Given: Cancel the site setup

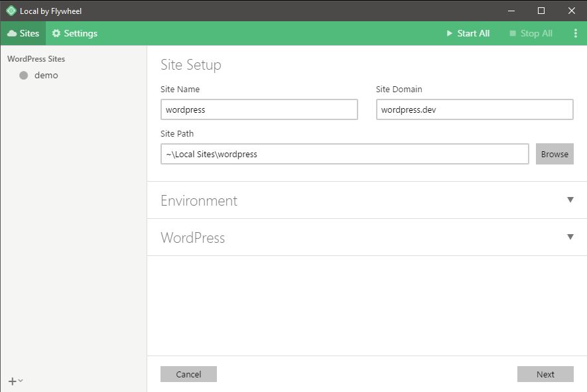Looking at the screenshot, I should click(188, 374).
